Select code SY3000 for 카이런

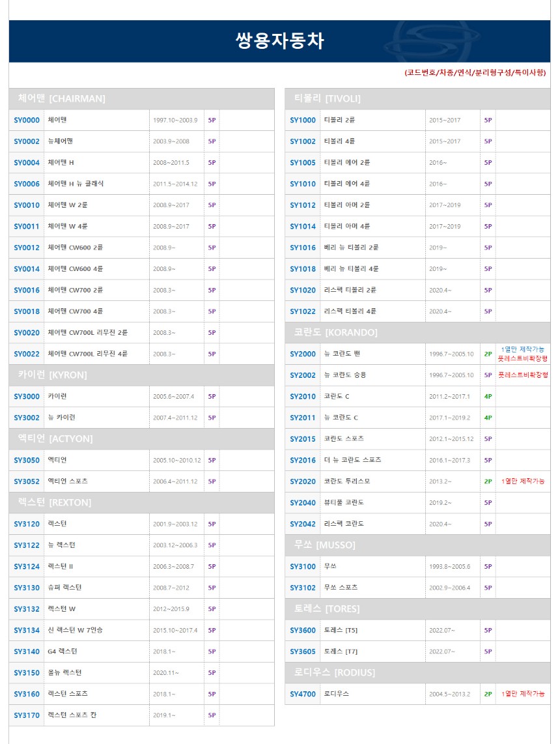coord(27,397)
